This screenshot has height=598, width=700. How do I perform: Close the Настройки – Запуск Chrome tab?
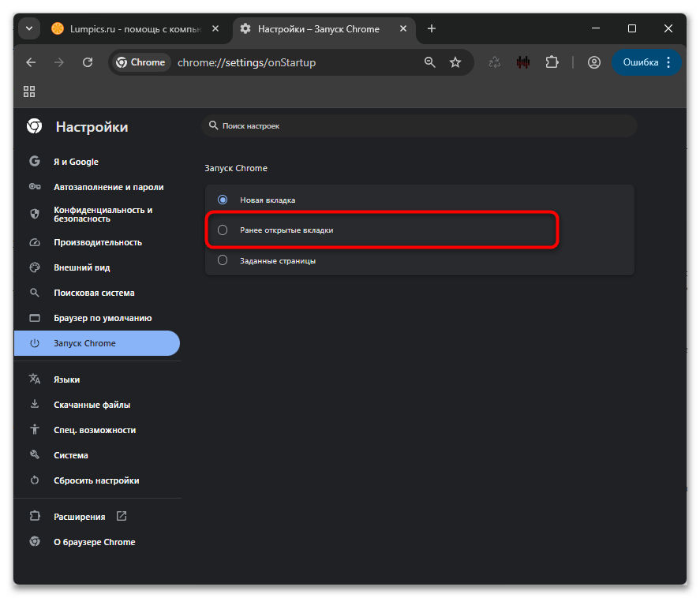(x=403, y=28)
